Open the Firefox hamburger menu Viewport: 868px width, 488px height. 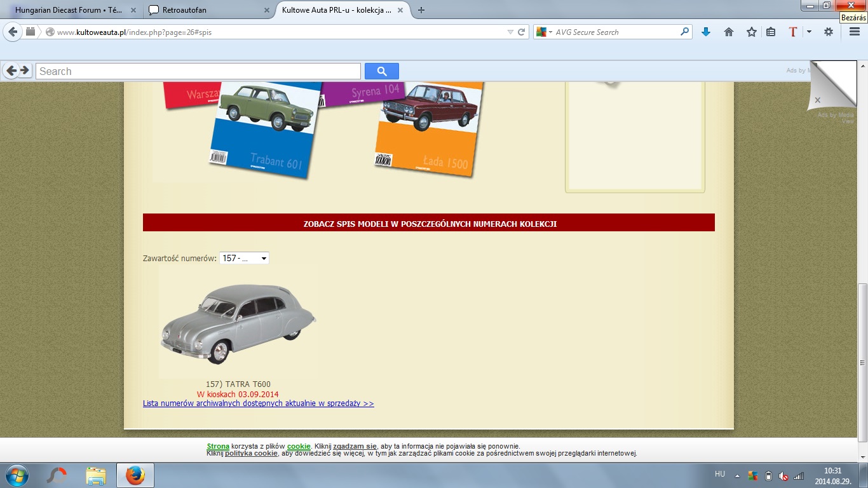coord(854,32)
